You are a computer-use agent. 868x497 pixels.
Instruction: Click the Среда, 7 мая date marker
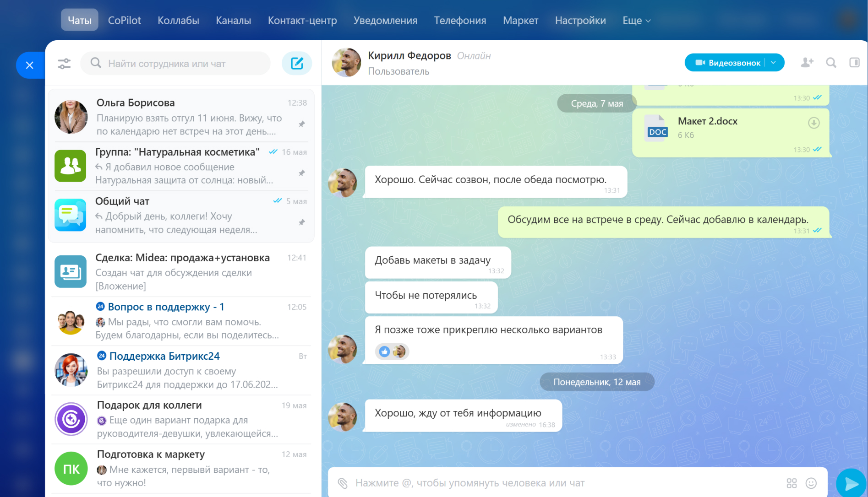(x=597, y=103)
